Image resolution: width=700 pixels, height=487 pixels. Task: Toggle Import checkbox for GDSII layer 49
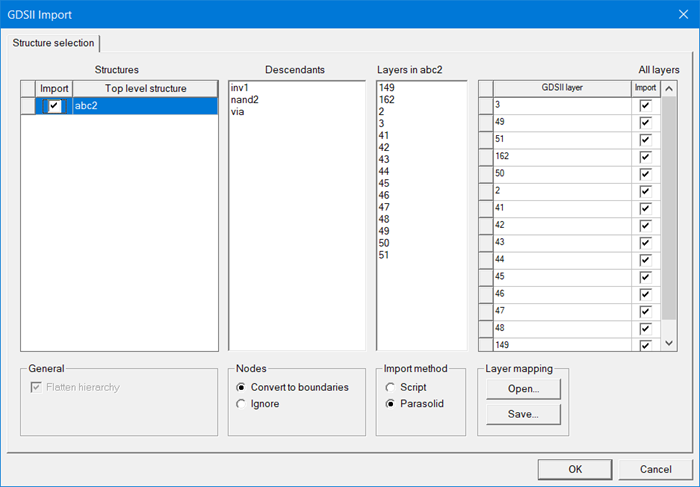(645, 123)
